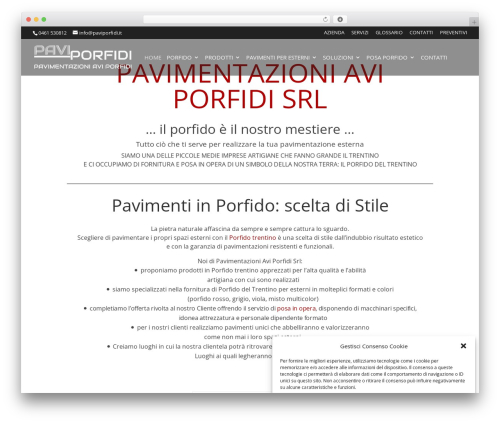Screen dimensions: 500x423
Task: Click the phone icon next to 0461 530812
Action: click(x=35, y=33)
